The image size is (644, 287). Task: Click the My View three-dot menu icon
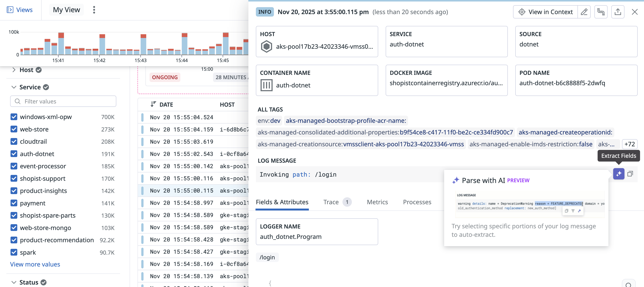(94, 10)
